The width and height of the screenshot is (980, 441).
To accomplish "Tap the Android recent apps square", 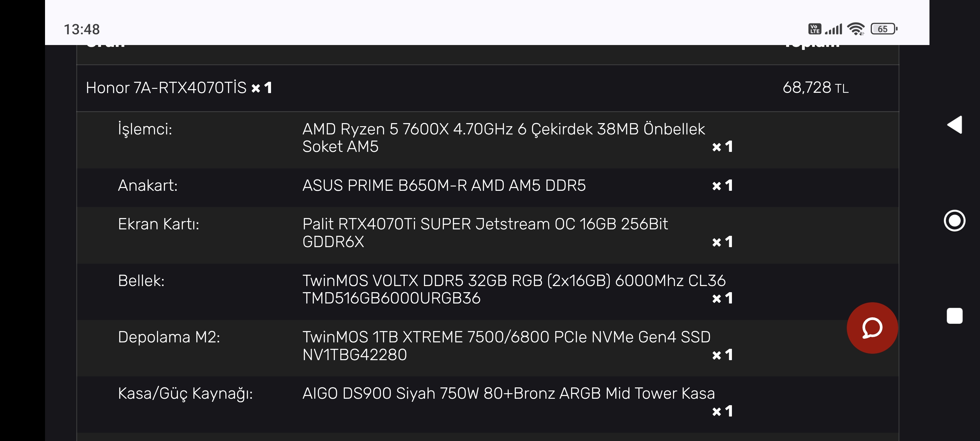I will pos(954,316).
